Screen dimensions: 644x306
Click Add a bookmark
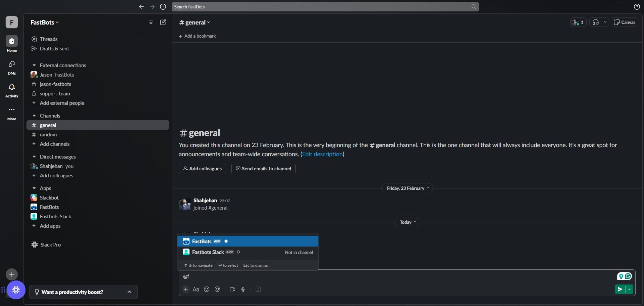(x=197, y=36)
